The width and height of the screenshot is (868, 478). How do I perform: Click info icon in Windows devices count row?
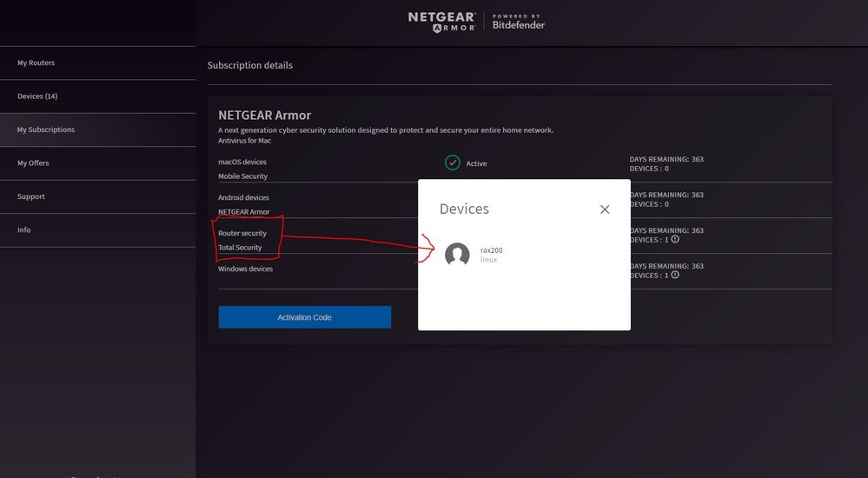click(x=675, y=275)
